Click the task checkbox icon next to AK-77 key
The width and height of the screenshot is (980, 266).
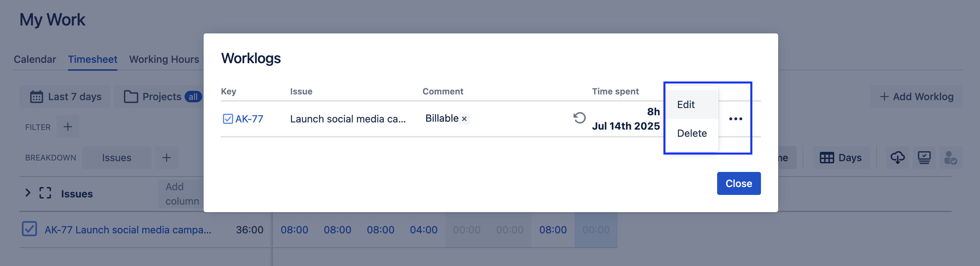click(228, 119)
